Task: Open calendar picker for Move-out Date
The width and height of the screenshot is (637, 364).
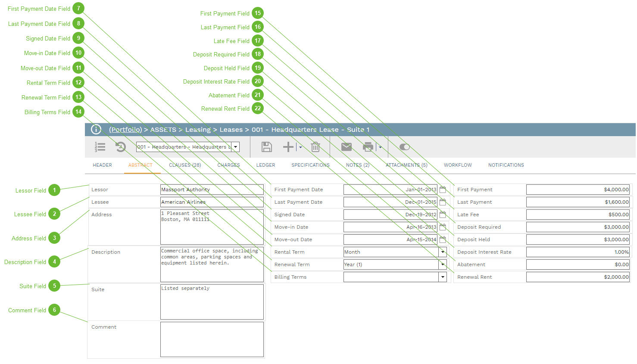Action: pos(443,240)
